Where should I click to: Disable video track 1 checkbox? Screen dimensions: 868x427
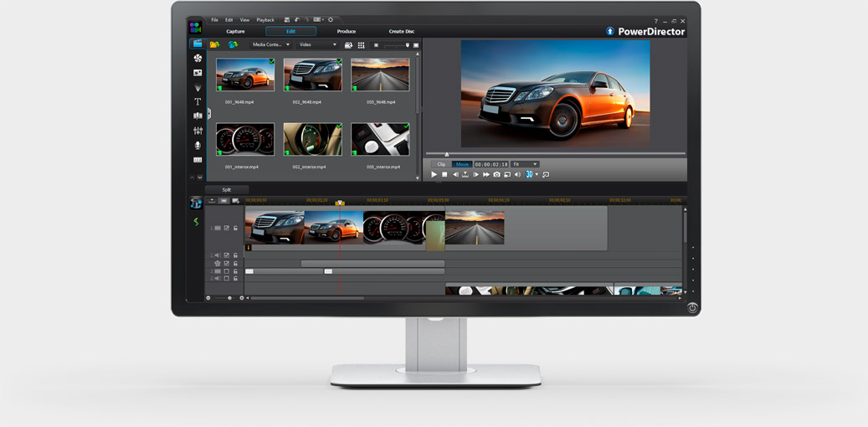tap(226, 228)
